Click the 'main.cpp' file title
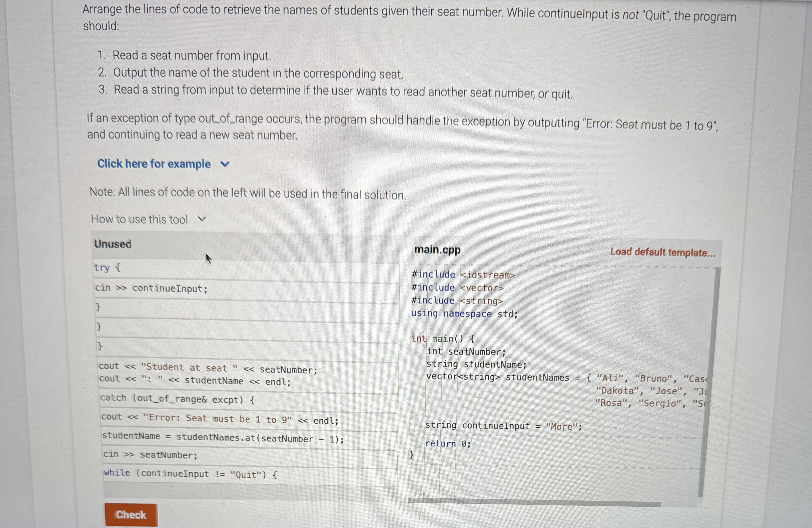 pos(437,250)
